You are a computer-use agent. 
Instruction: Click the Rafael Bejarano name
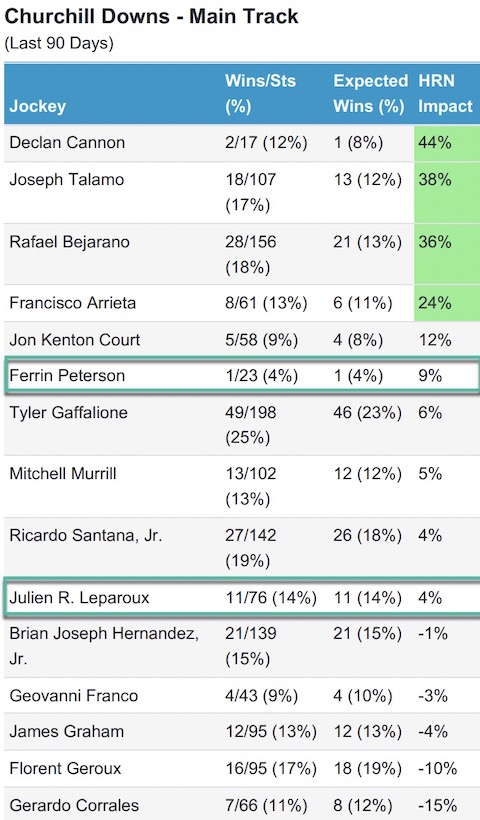coord(70,242)
